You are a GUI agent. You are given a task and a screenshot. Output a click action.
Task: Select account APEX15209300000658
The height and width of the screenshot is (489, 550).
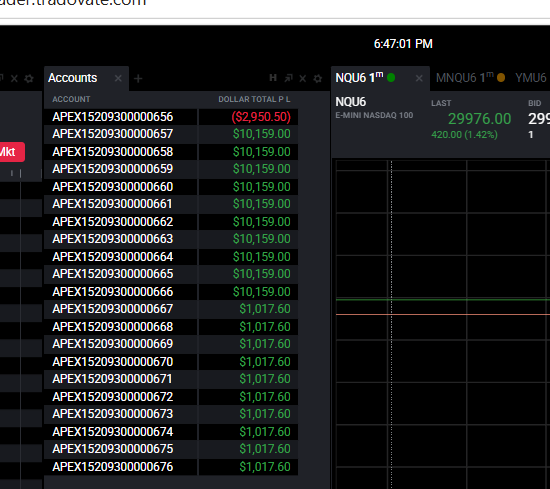[113, 152]
